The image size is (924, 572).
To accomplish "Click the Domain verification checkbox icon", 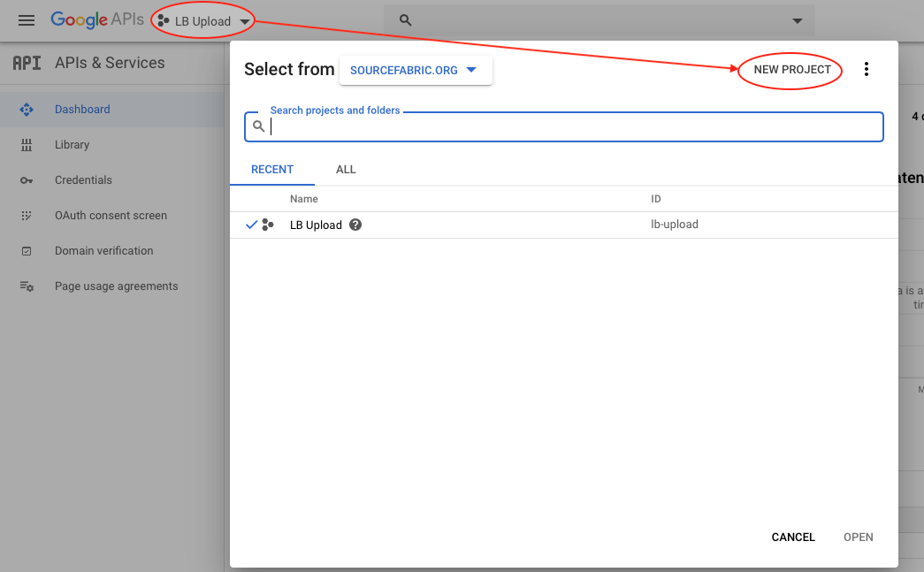I will 27,251.
